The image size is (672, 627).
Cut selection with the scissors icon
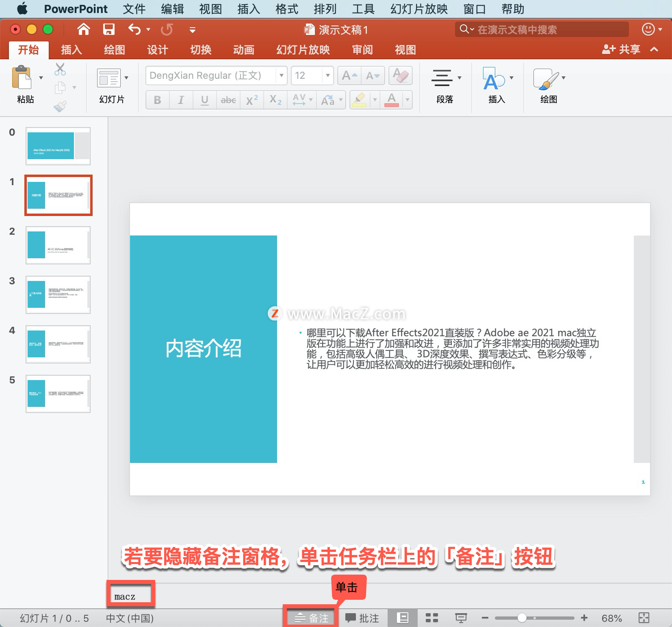[x=60, y=69]
